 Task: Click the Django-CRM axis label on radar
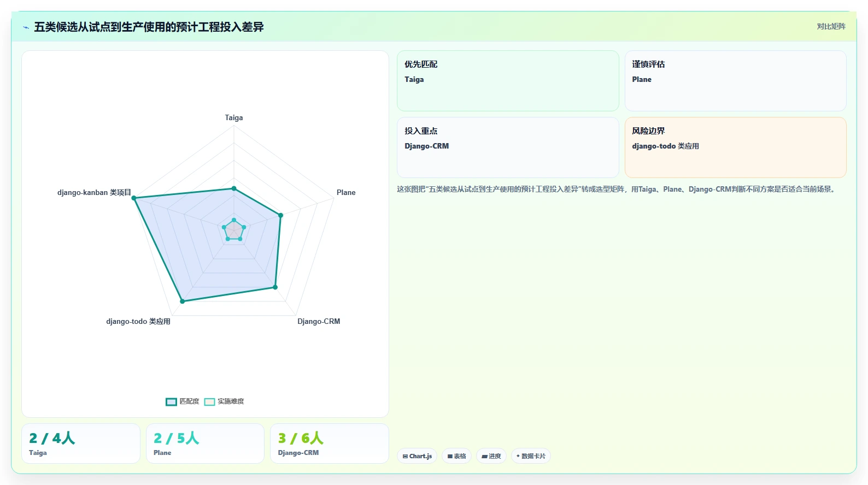[x=319, y=321]
